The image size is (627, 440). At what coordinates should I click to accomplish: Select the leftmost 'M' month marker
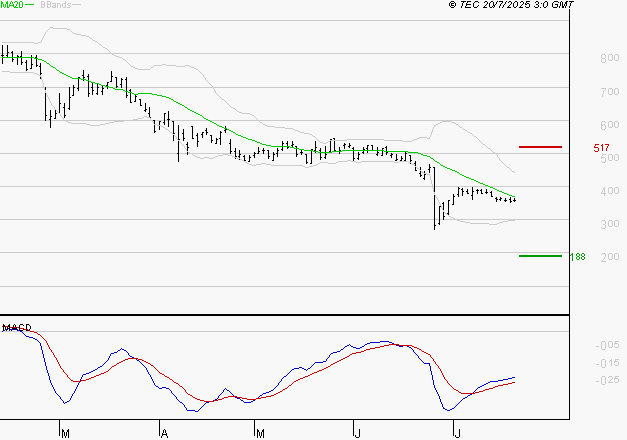(x=65, y=433)
